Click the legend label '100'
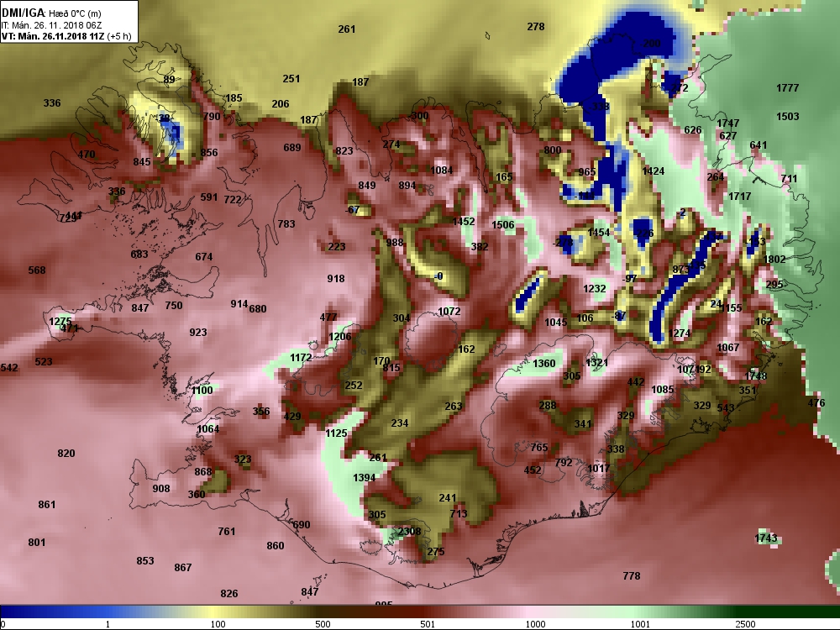This screenshot has width=840, height=630. 218,624
